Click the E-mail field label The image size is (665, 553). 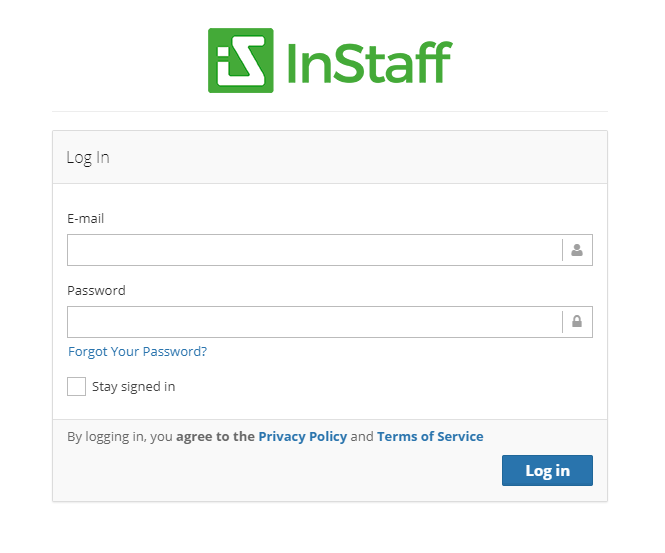pos(86,218)
